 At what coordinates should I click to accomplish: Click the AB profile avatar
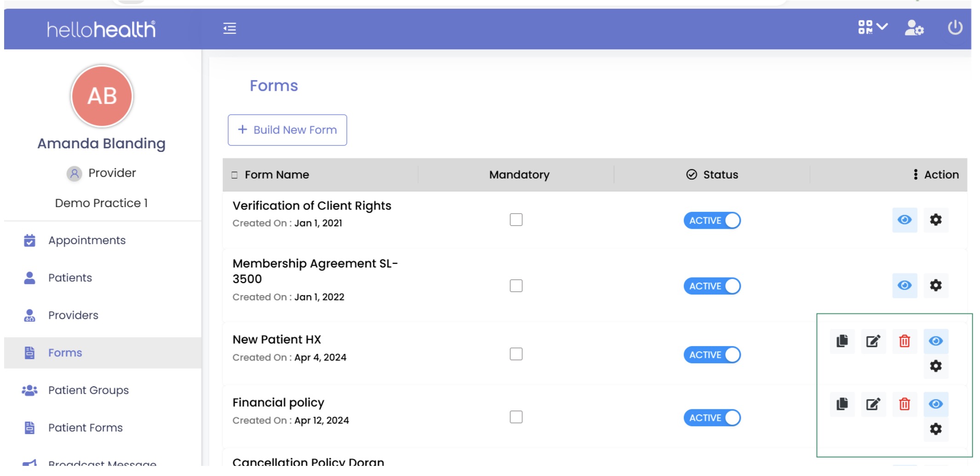coord(102,96)
